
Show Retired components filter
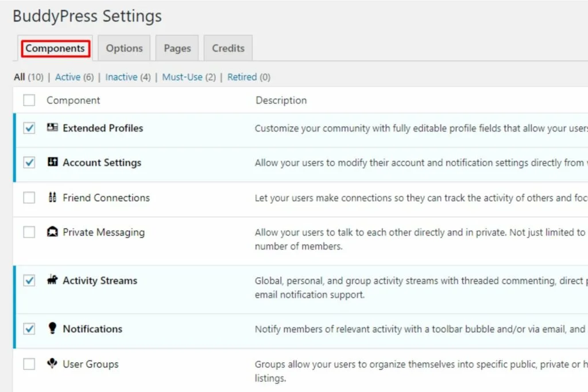(242, 77)
